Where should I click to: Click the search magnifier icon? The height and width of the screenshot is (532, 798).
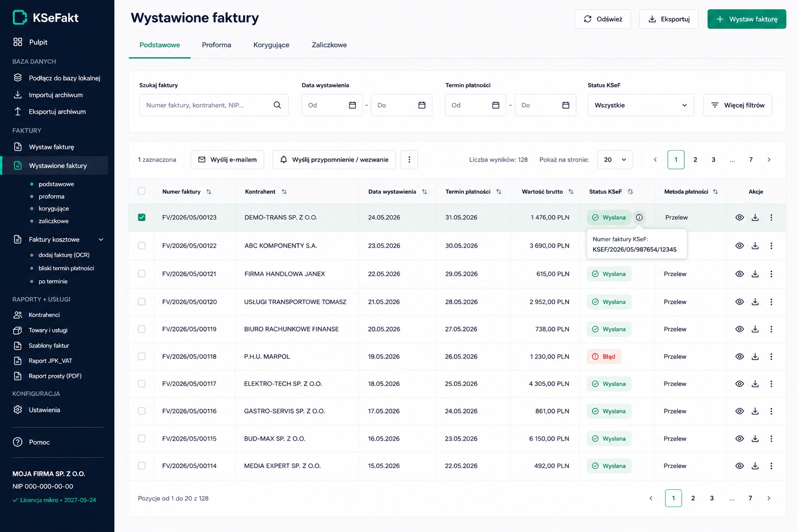point(277,105)
